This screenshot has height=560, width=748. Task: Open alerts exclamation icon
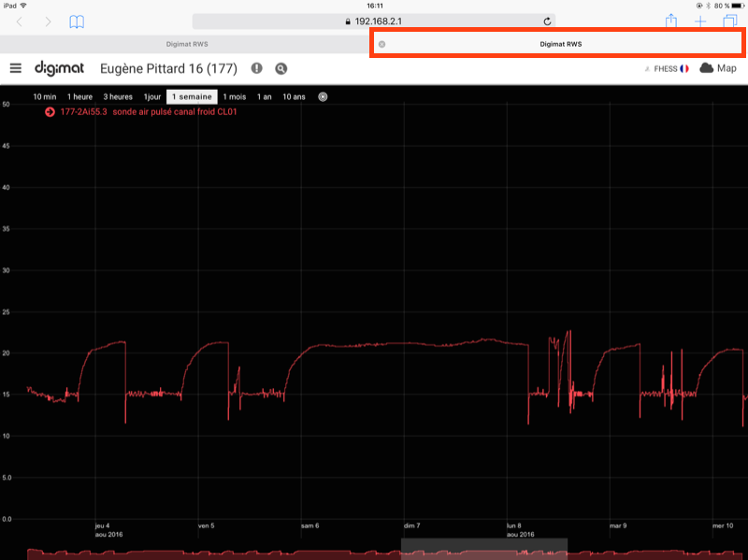256,68
